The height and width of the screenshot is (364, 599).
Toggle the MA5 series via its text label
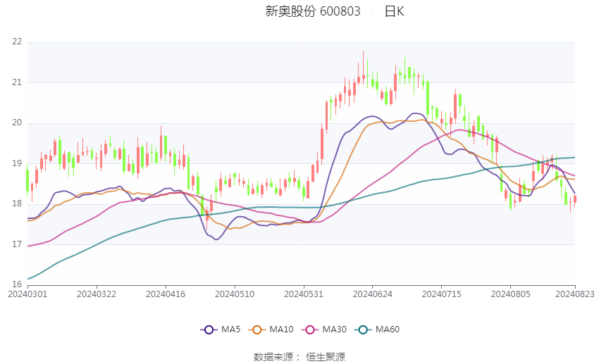[x=230, y=330]
